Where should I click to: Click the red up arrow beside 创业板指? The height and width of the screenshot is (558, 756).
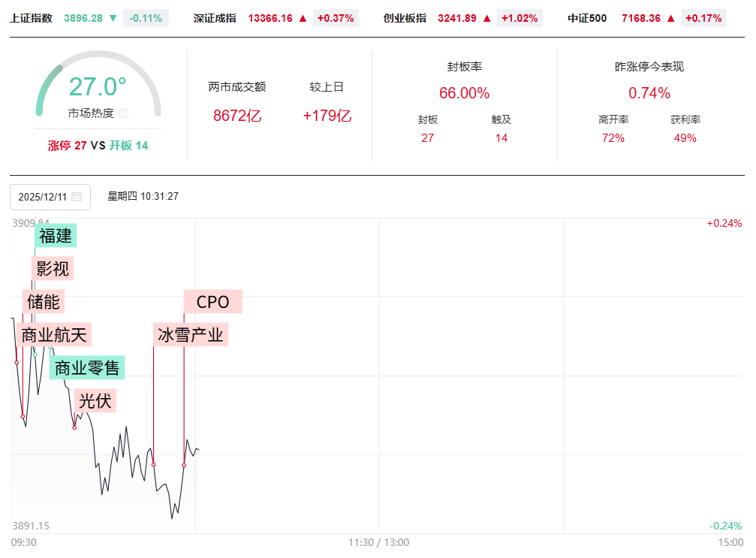(x=487, y=18)
